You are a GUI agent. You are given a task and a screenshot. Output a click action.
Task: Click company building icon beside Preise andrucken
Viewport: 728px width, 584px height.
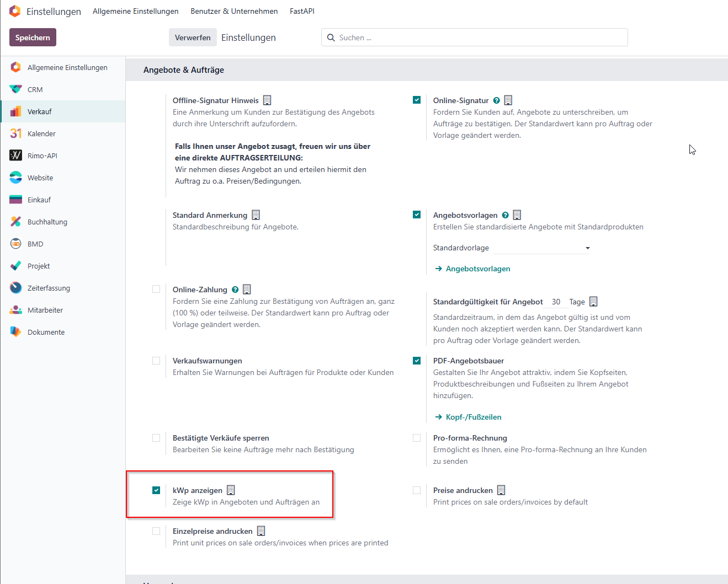[x=501, y=490]
